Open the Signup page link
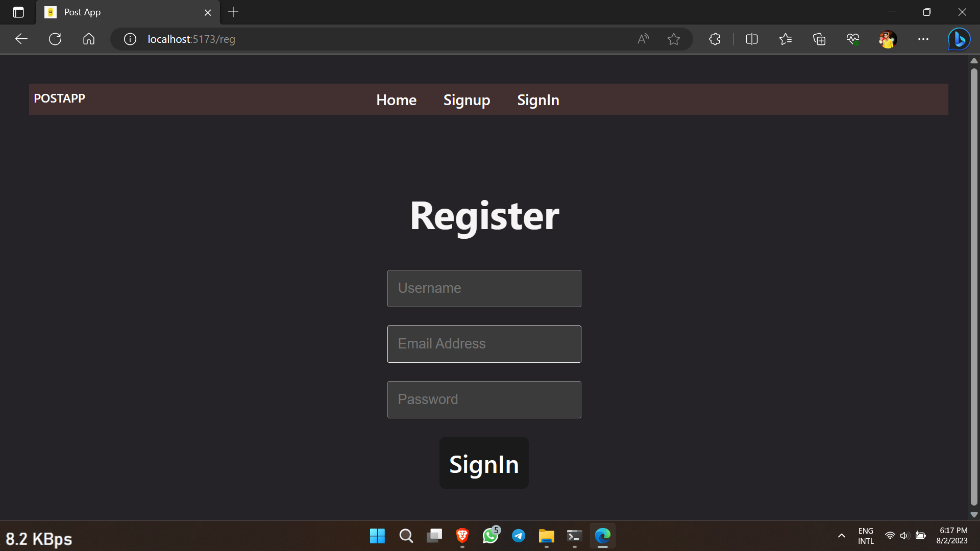This screenshot has width=980, height=551. 467,99
